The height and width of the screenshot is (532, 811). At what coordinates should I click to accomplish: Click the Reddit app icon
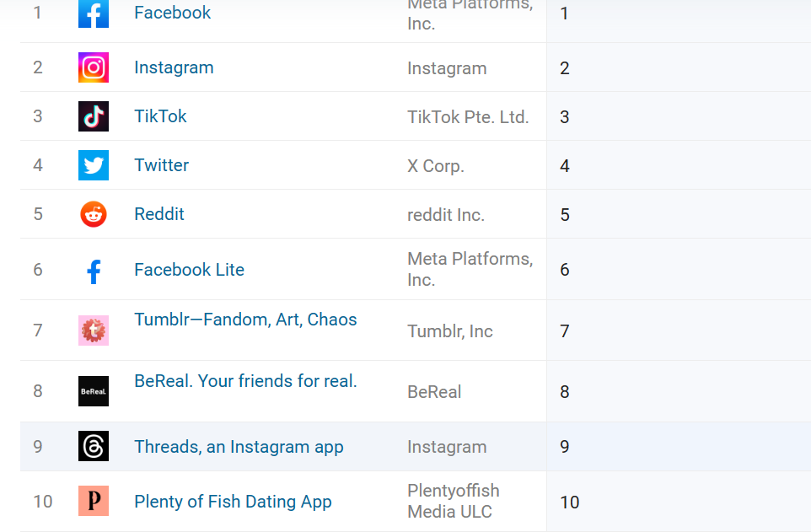coord(94,214)
